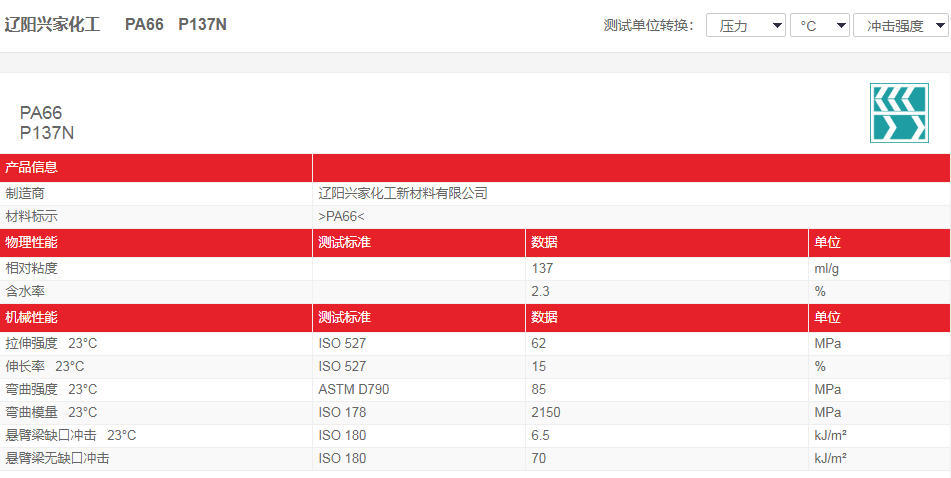Click the 材料标示 row label
The image size is (951, 478).
[32, 217]
